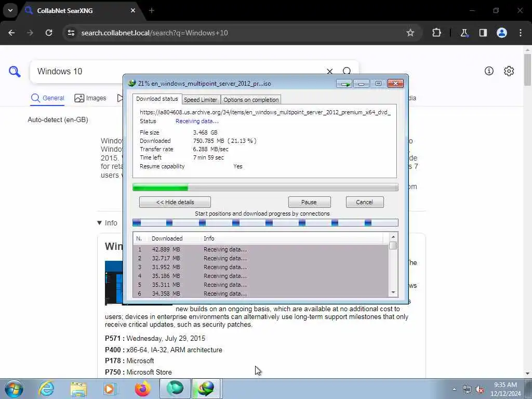Image resolution: width=532 pixels, height=399 pixels.
Task: Select the Images search category
Action: pos(90,98)
